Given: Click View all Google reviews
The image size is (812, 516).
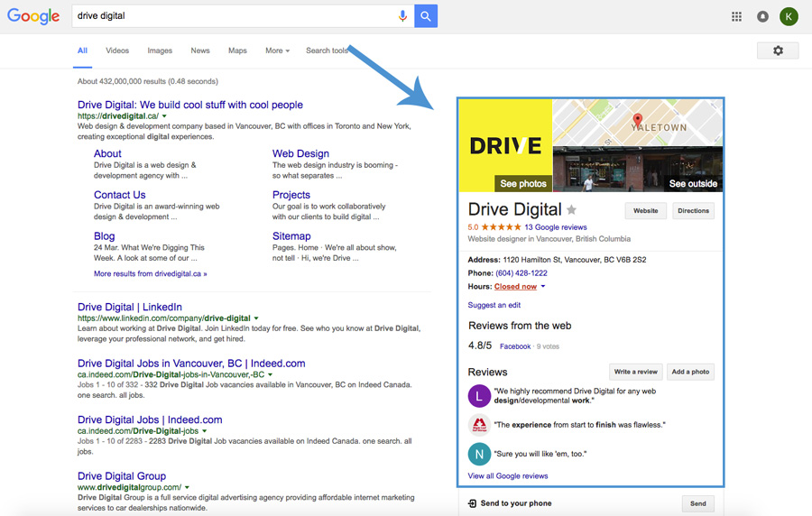Looking at the screenshot, I should [x=507, y=476].
